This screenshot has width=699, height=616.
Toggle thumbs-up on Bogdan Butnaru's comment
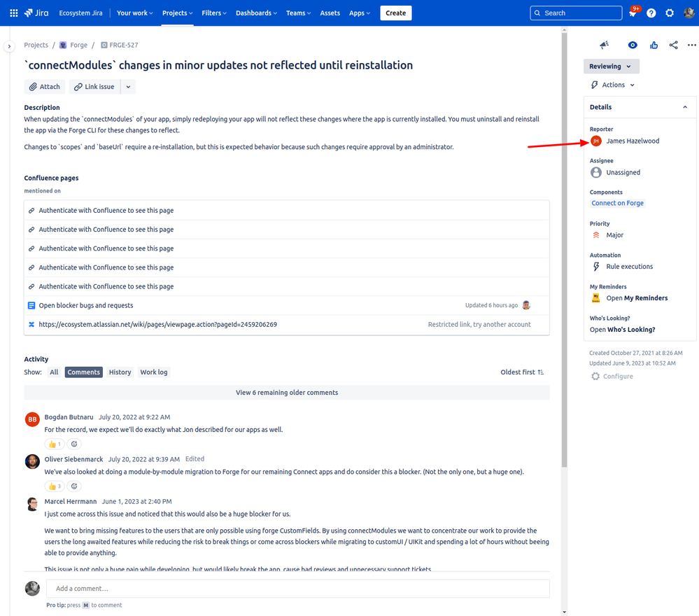pyautogui.click(x=55, y=444)
